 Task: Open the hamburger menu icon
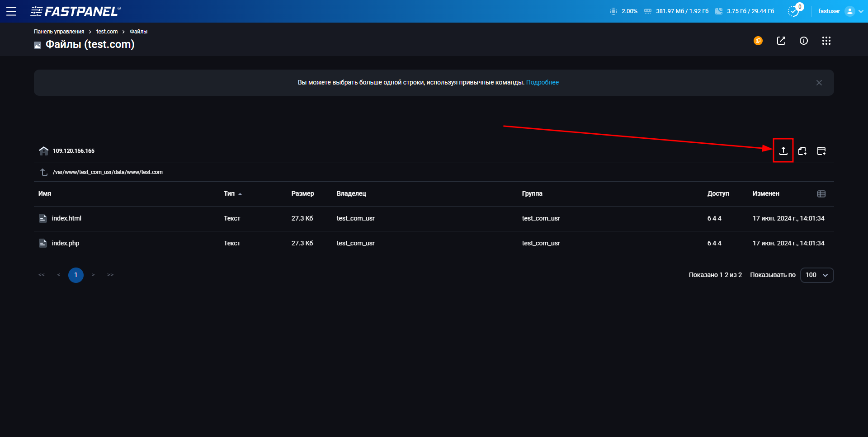tap(11, 11)
